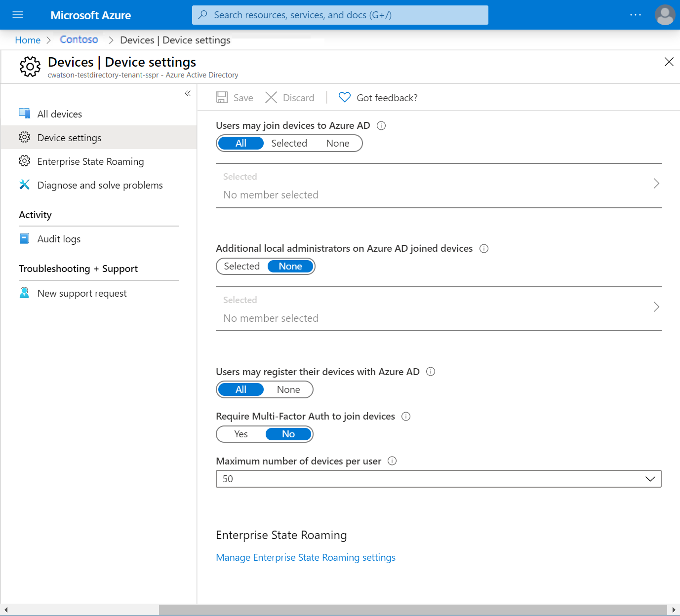Screen dimensions: 680x616
Task: Click the New support request person icon
Action: tap(24, 293)
